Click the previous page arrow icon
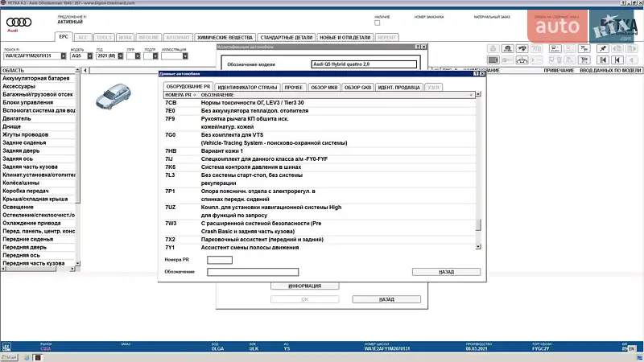 click(617, 60)
